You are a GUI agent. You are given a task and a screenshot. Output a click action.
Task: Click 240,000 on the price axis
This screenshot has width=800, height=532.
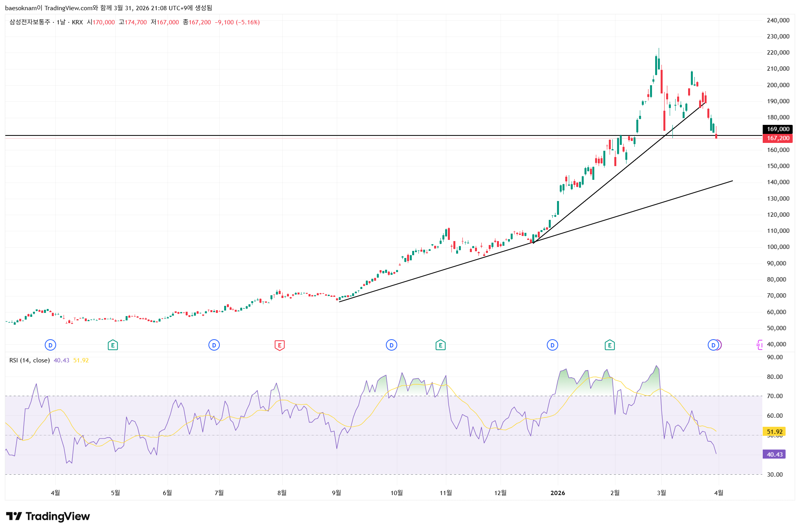778,20
